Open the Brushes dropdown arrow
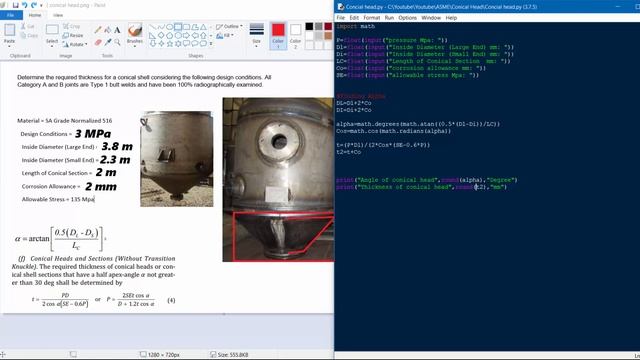640x360 pixels. [x=135, y=45]
